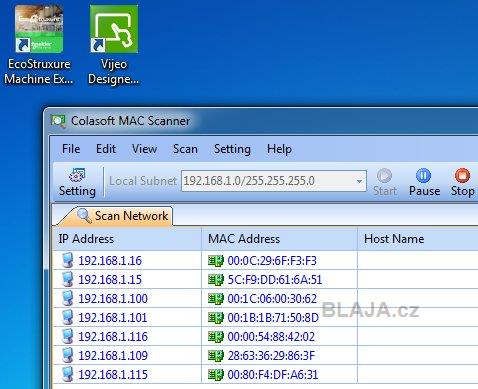The height and width of the screenshot is (389, 478).
Task: Sort by Host Name column header
Action: point(418,239)
